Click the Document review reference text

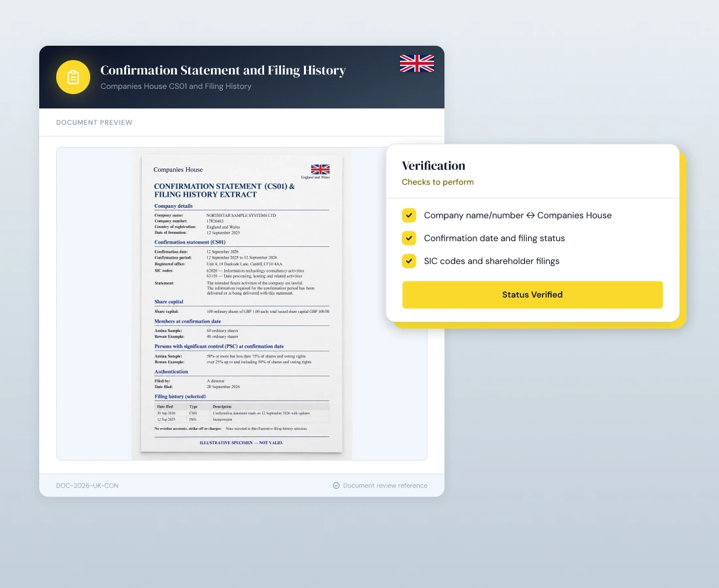pos(385,485)
